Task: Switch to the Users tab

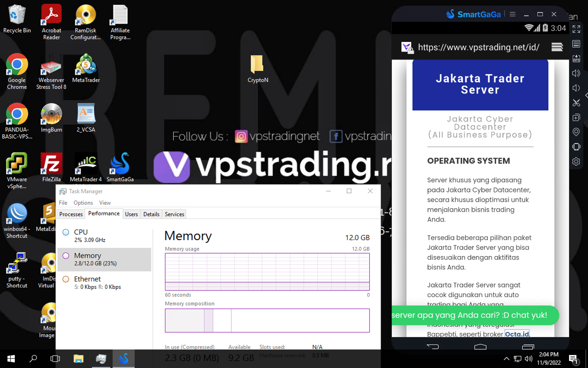Action: (131, 214)
